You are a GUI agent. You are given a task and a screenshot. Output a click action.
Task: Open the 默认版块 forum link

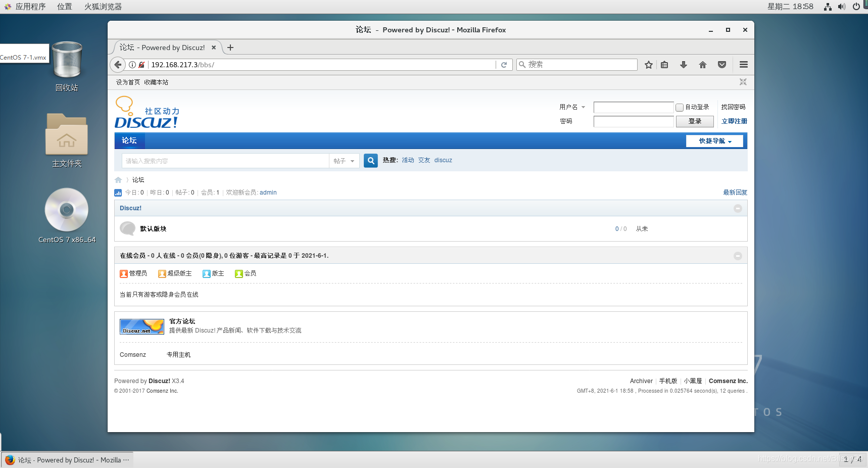[x=153, y=229]
